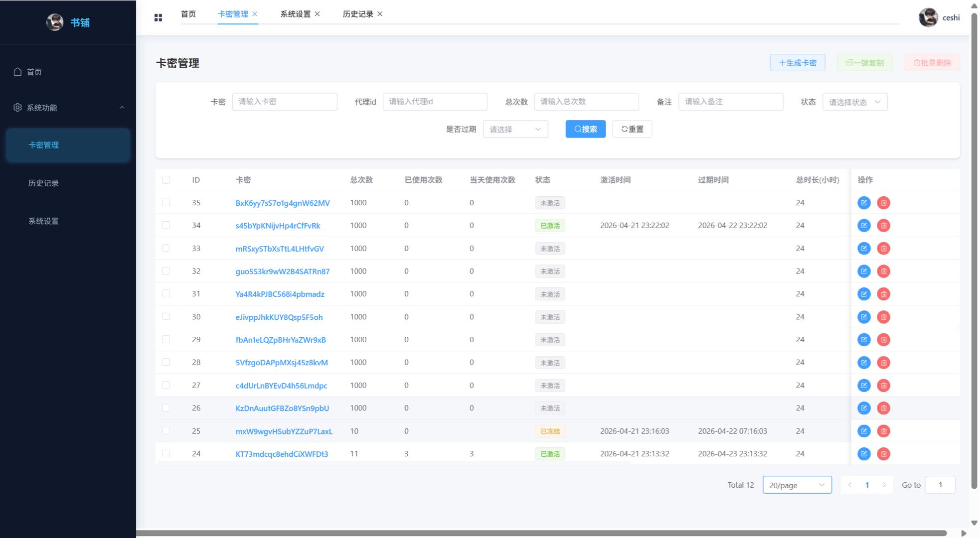Click the Go to page number input

(940, 484)
